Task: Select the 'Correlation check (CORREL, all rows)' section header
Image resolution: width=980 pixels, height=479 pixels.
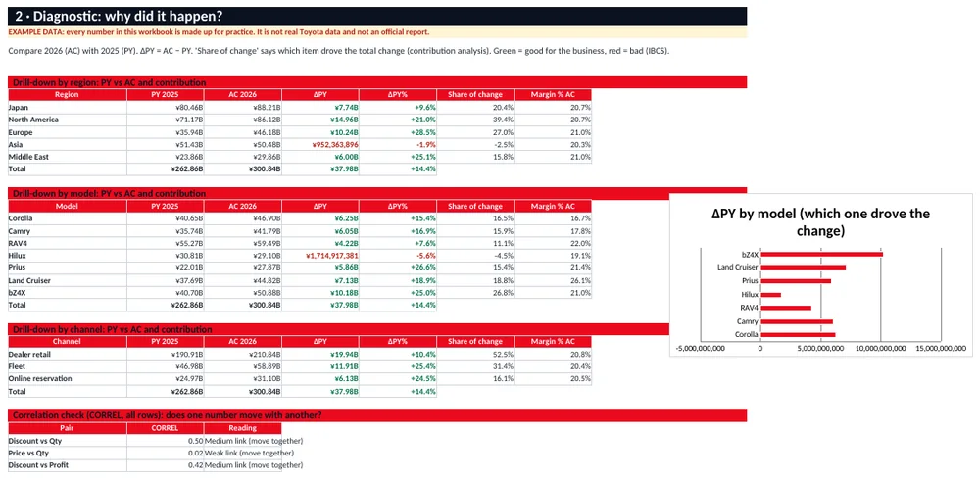Action: 377,415
